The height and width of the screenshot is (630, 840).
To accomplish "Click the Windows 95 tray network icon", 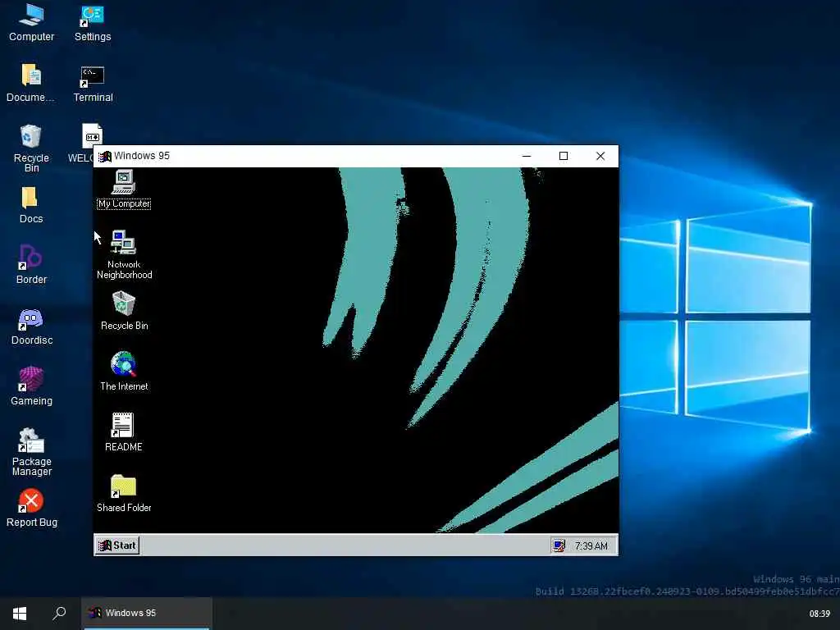I will (x=559, y=546).
